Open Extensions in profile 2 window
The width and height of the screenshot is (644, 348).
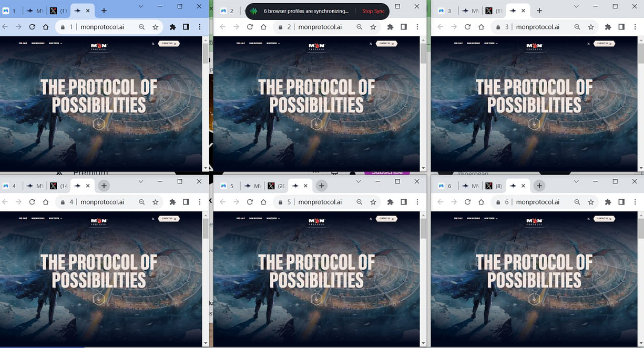(x=390, y=27)
